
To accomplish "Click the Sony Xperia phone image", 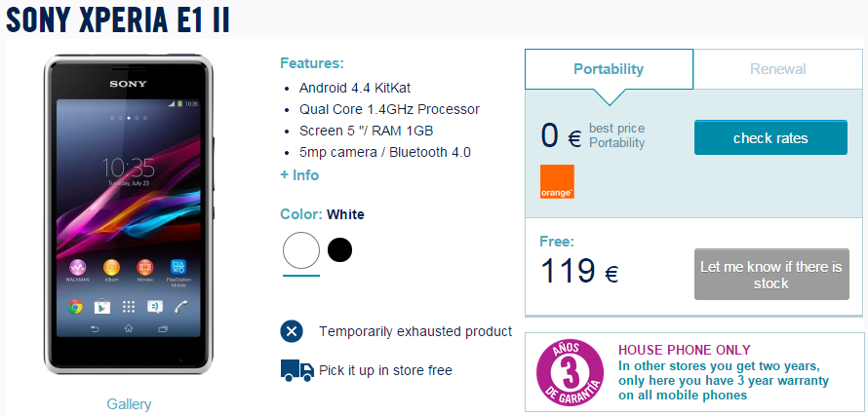I will (x=129, y=214).
